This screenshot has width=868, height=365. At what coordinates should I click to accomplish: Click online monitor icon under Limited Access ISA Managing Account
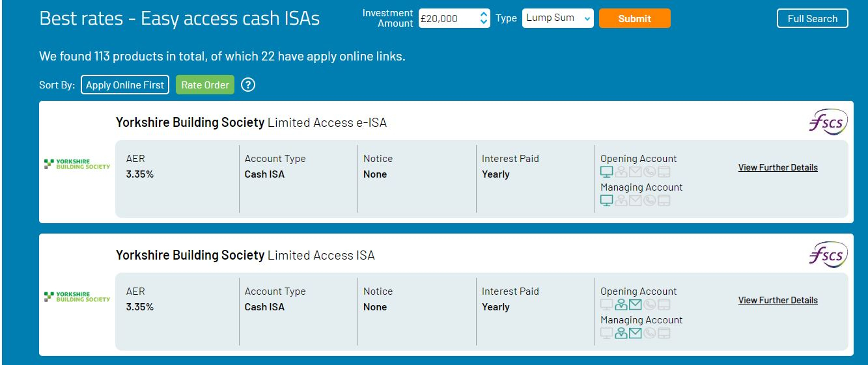[x=606, y=333]
